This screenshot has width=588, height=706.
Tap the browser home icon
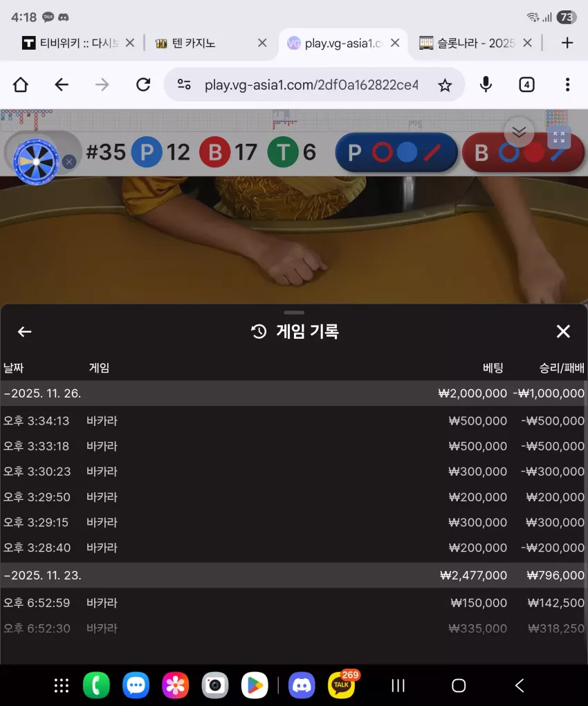(x=21, y=84)
